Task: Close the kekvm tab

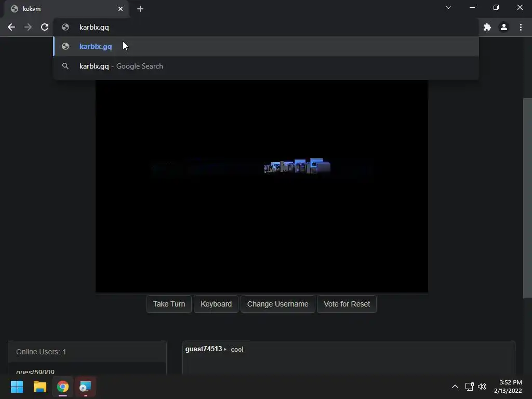Action: [x=121, y=9]
